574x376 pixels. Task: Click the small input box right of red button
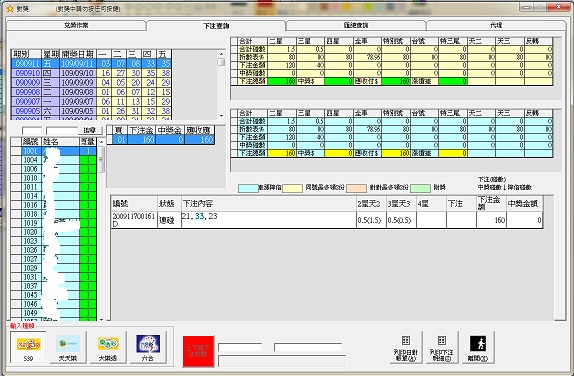pos(240,347)
